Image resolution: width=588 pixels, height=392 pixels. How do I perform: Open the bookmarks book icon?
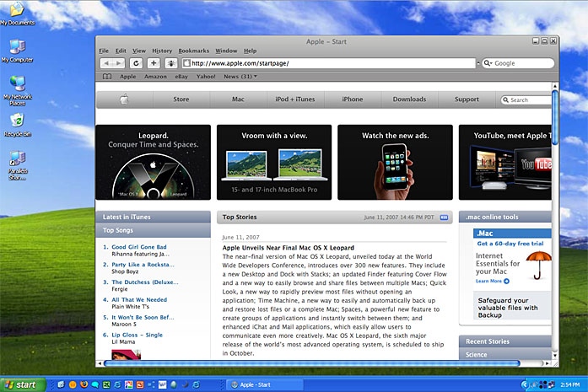106,77
